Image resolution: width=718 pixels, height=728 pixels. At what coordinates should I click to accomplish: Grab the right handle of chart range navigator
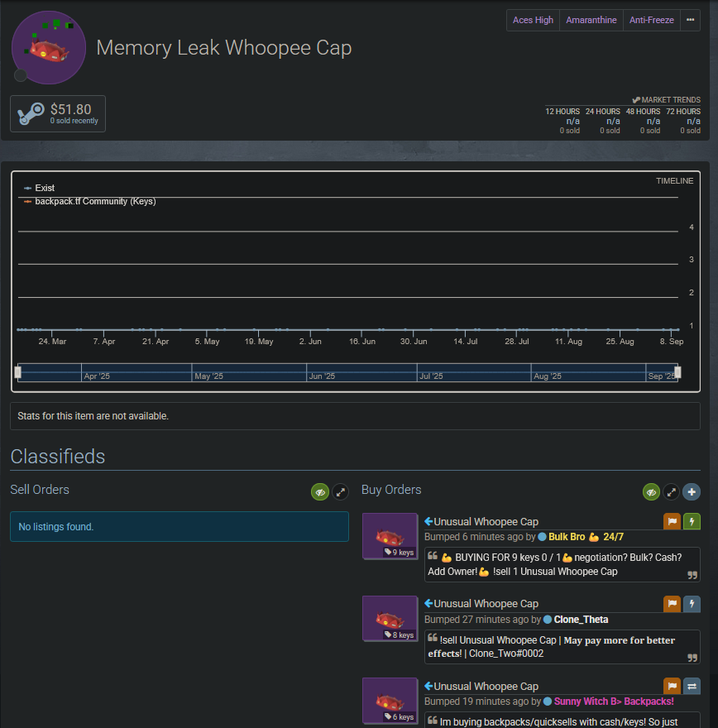677,372
